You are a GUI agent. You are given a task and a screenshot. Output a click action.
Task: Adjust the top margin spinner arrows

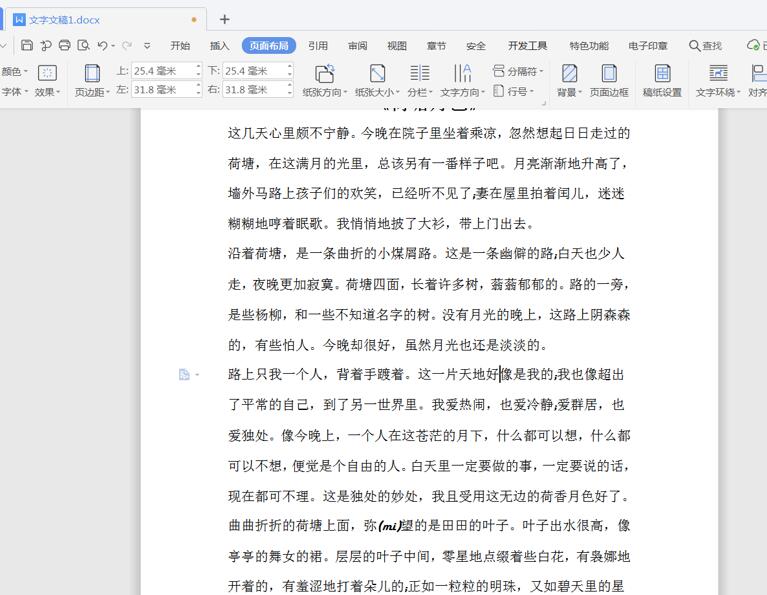198,71
